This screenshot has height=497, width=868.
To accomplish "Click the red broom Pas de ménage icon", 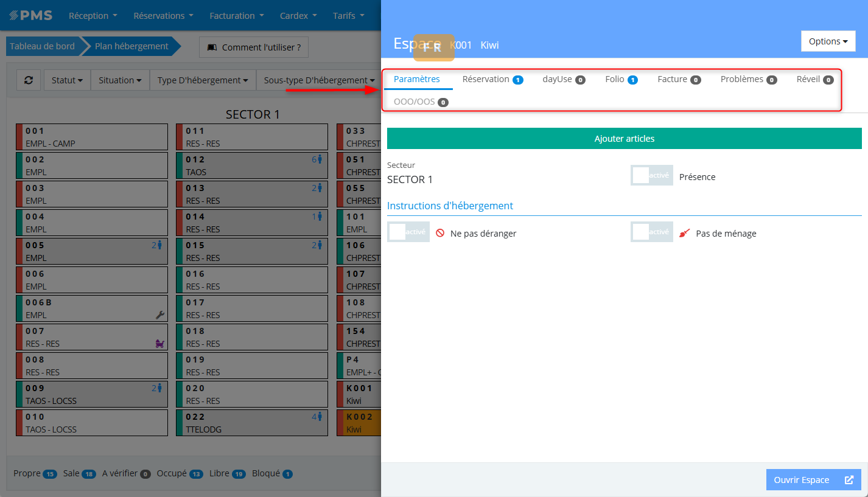I will [x=685, y=233].
